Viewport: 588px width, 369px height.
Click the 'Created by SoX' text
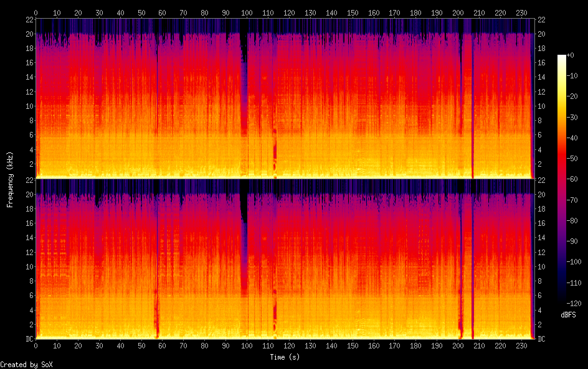(26, 365)
